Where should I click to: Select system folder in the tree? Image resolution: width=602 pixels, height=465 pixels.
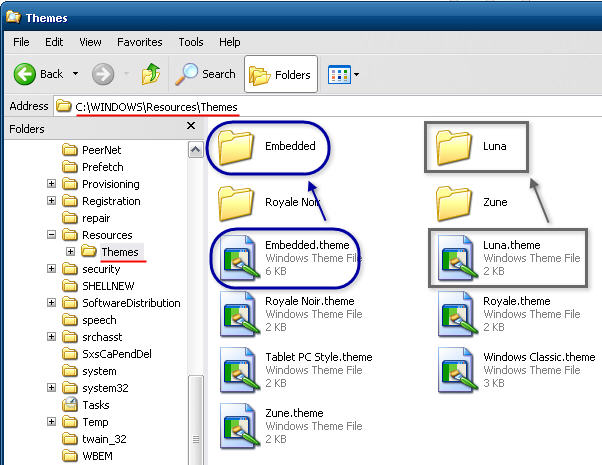point(99,371)
